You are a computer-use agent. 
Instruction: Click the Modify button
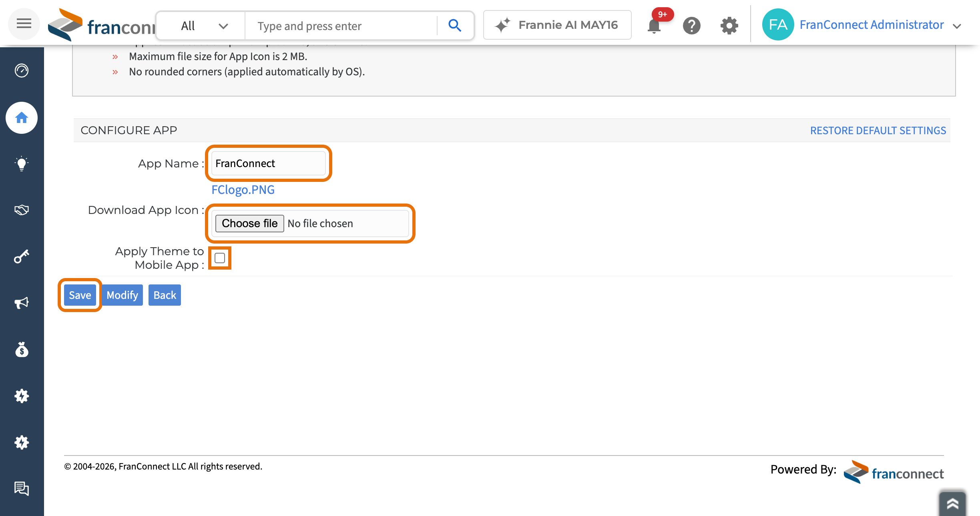(x=122, y=295)
